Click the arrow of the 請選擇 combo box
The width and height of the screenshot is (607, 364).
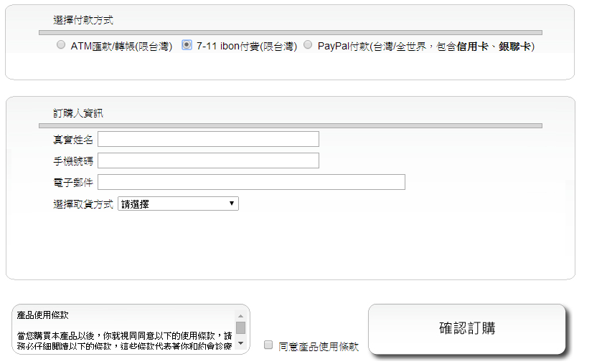tap(232, 203)
